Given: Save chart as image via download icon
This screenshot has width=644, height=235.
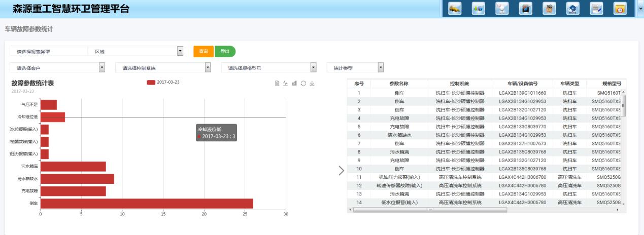Looking at the screenshot, I should pos(312,83).
